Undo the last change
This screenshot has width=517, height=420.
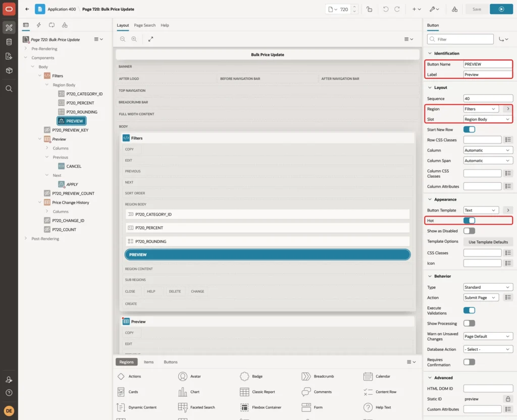pos(386,9)
